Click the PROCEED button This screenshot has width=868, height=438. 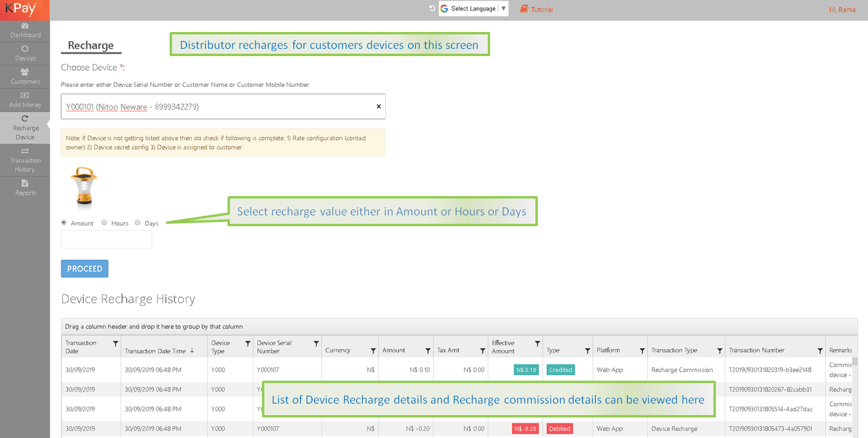(x=85, y=268)
